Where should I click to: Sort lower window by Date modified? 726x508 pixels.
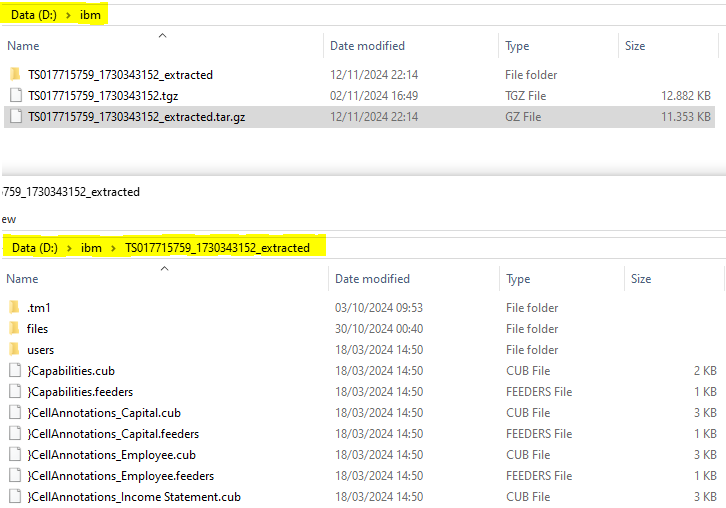372,279
